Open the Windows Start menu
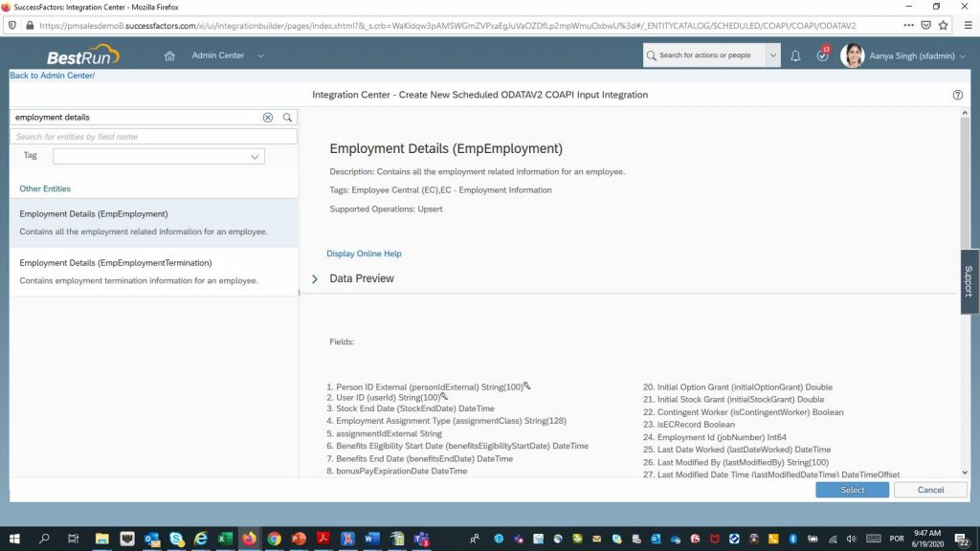Viewport: 980px width, 551px height. pos(14,539)
